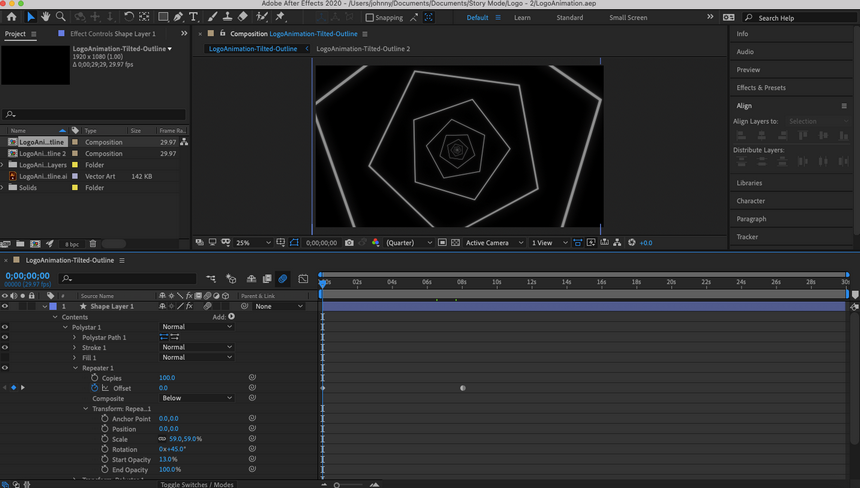This screenshot has width=860, height=488.
Task: Collapse the Repeater 1 property group
Action: pyautogui.click(x=75, y=368)
